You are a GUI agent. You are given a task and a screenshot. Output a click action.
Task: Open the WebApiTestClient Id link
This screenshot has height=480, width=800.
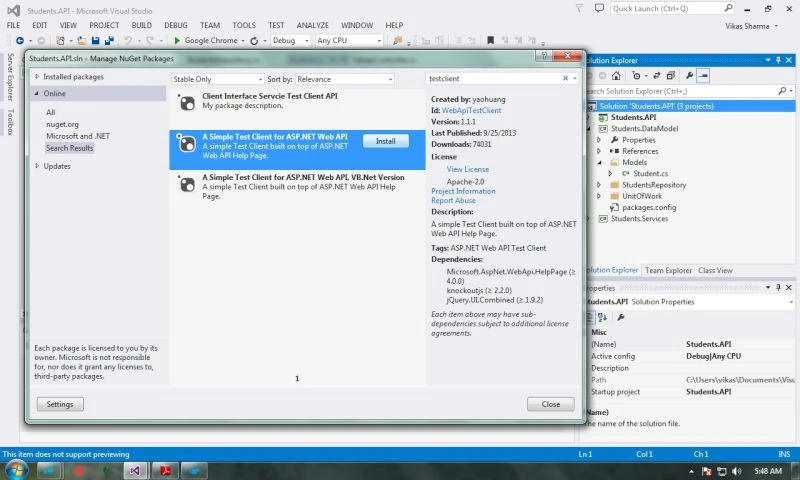(x=471, y=110)
